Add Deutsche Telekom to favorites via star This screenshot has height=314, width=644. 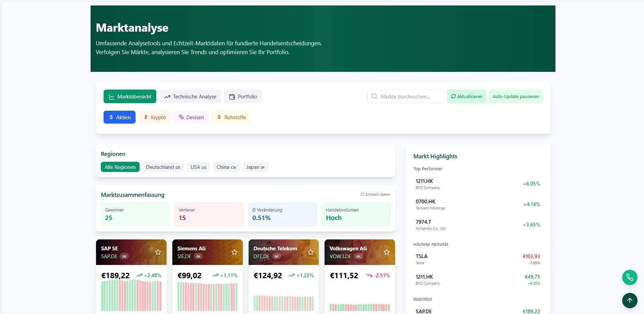[311, 252]
